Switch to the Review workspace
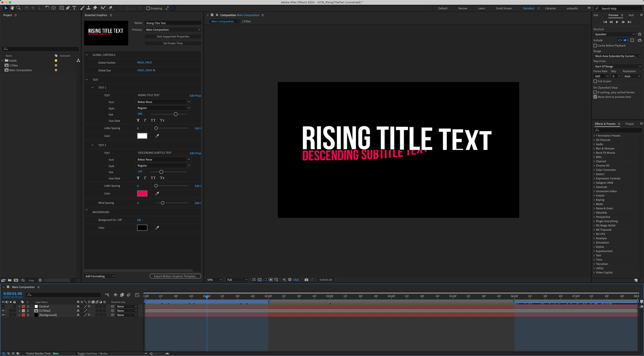644x356 pixels. coord(463,8)
